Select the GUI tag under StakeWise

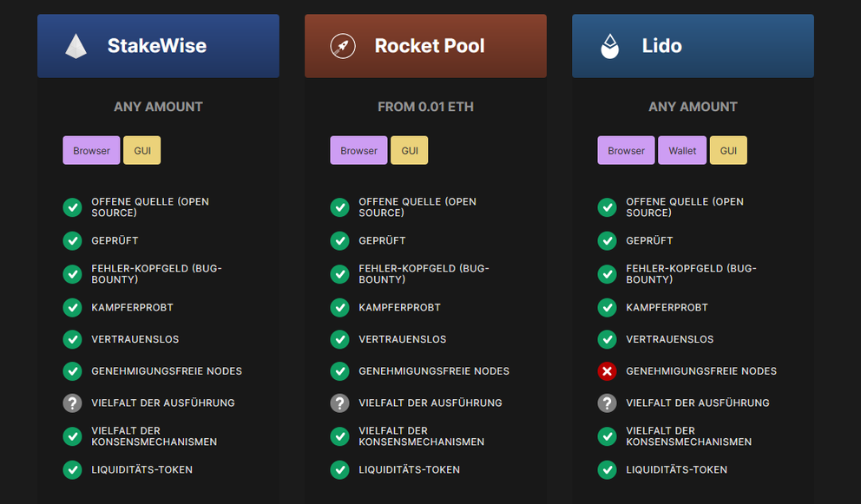coord(141,150)
